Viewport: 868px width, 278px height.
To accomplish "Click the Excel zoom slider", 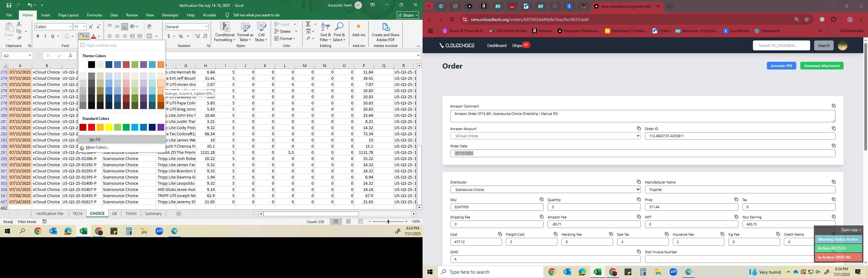I will 388,221.
